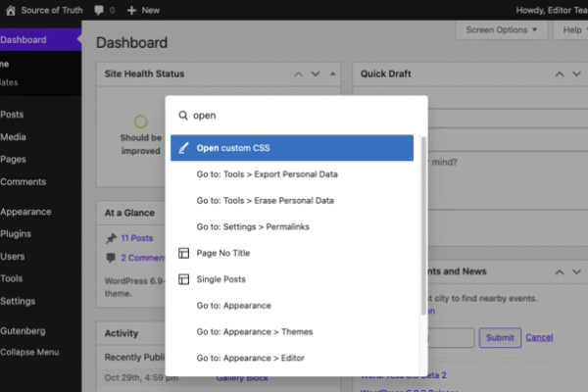Viewport: 588px width, 392px height.
Task: Open the Screen Options dropdown
Action: [501, 29]
